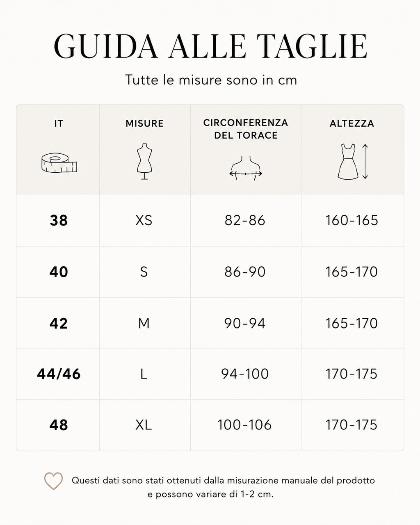Click the measuring tape icon

(59, 164)
